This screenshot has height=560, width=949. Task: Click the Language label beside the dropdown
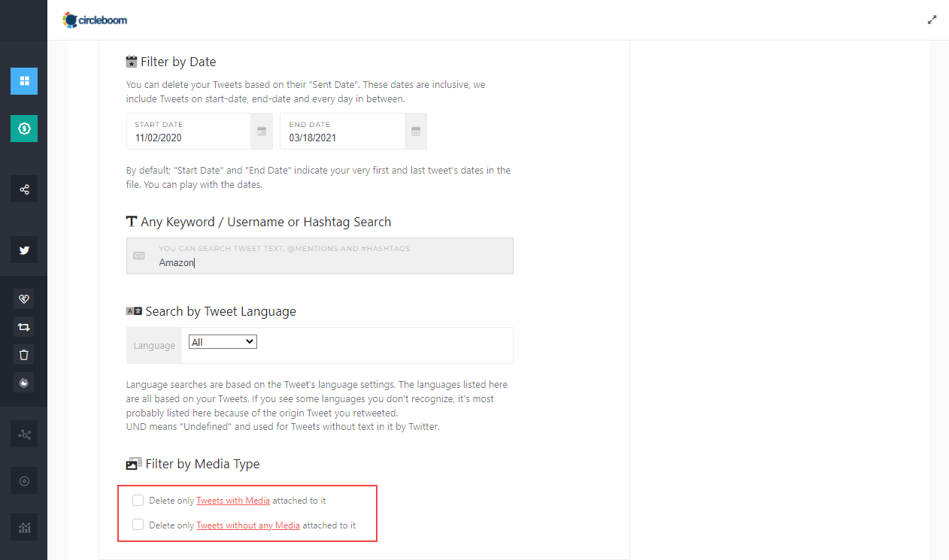(154, 346)
